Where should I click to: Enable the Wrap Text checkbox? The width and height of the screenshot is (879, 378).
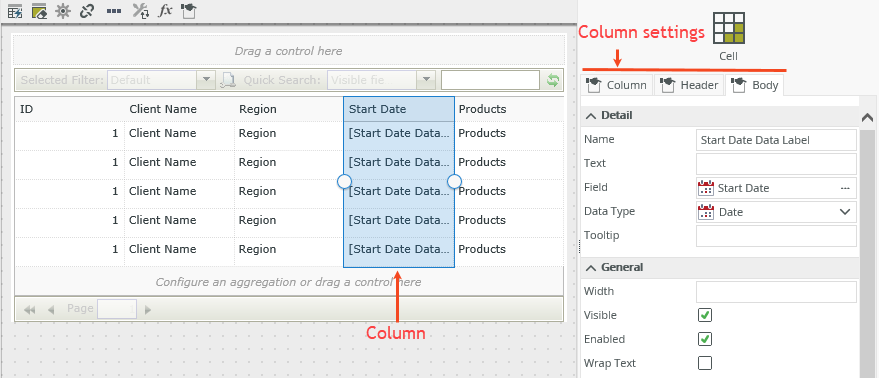tap(705, 363)
